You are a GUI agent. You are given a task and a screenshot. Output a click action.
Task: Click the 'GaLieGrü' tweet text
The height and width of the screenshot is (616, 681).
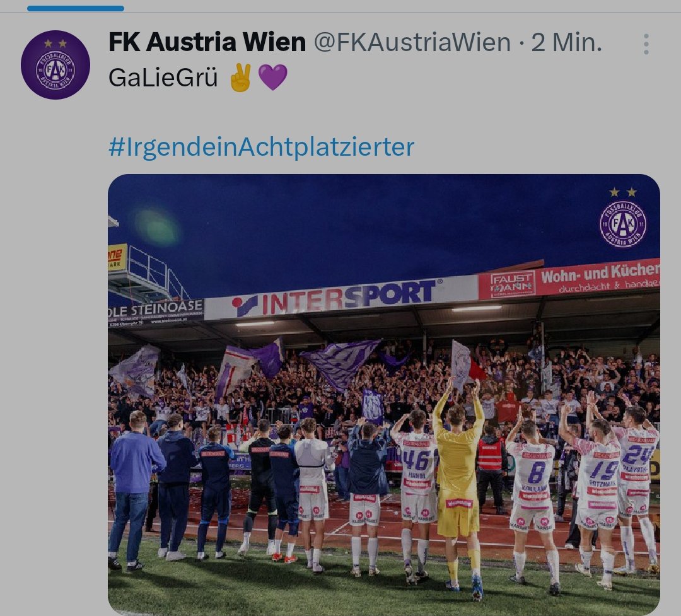pos(163,78)
